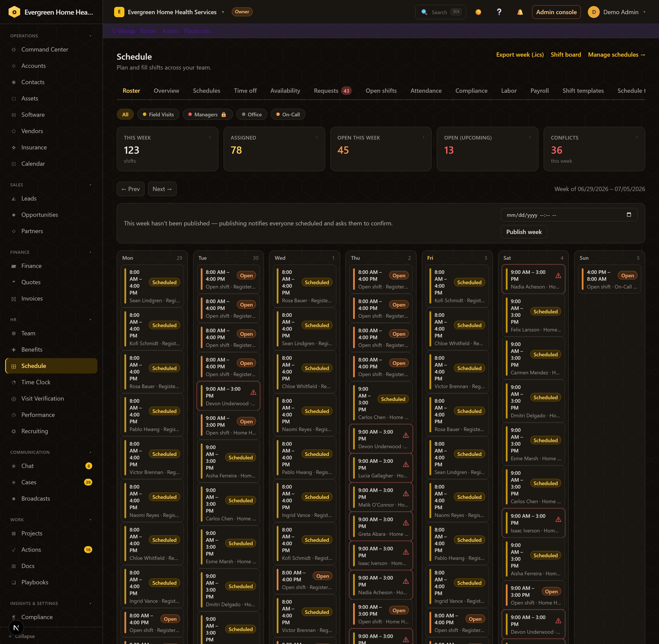659x644 pixels.
Task: Open the Conflicts 36 stat card
Action: pos(594,149)
